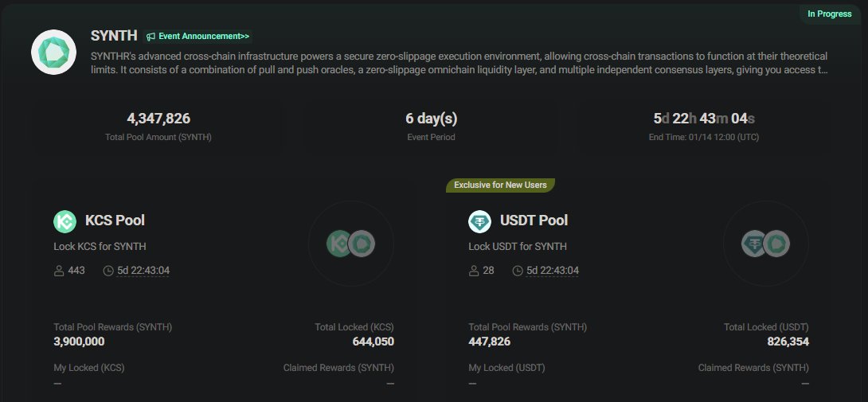Click the 6 day(s) event period value
Viewport: 868px width, 402px height.
coord(432,119)
